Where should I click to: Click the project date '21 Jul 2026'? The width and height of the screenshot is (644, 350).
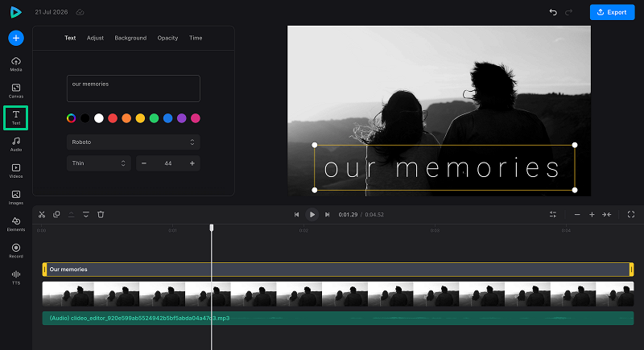52,12
